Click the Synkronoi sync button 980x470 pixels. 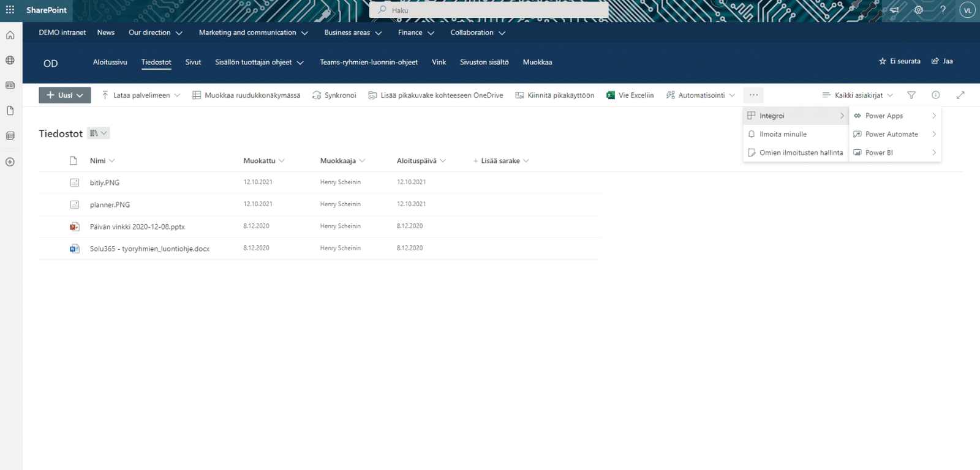pyautogui.click(x=334, y=95)
